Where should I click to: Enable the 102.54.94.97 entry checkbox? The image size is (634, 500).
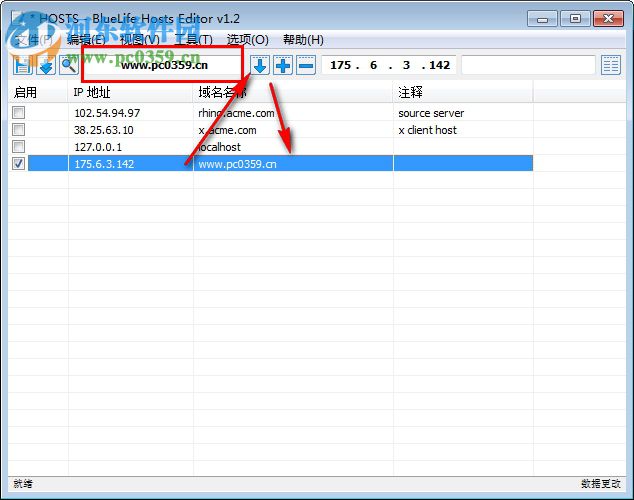pos(19,113)
